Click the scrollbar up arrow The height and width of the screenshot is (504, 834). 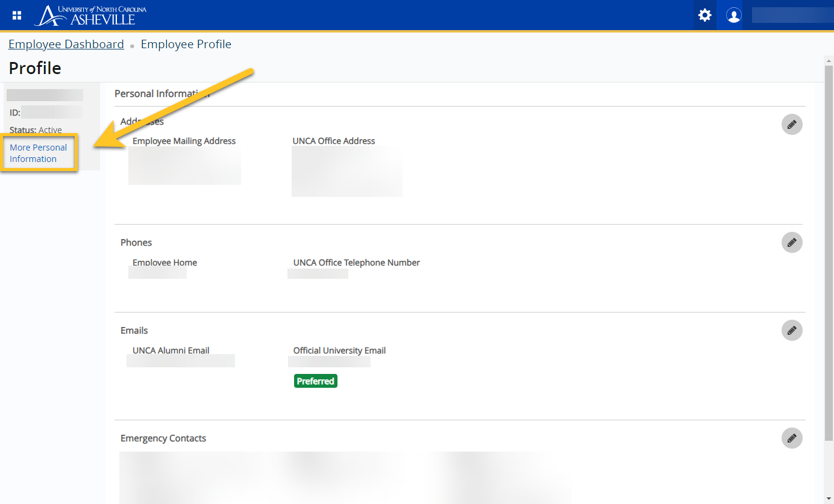pos(829,61)
